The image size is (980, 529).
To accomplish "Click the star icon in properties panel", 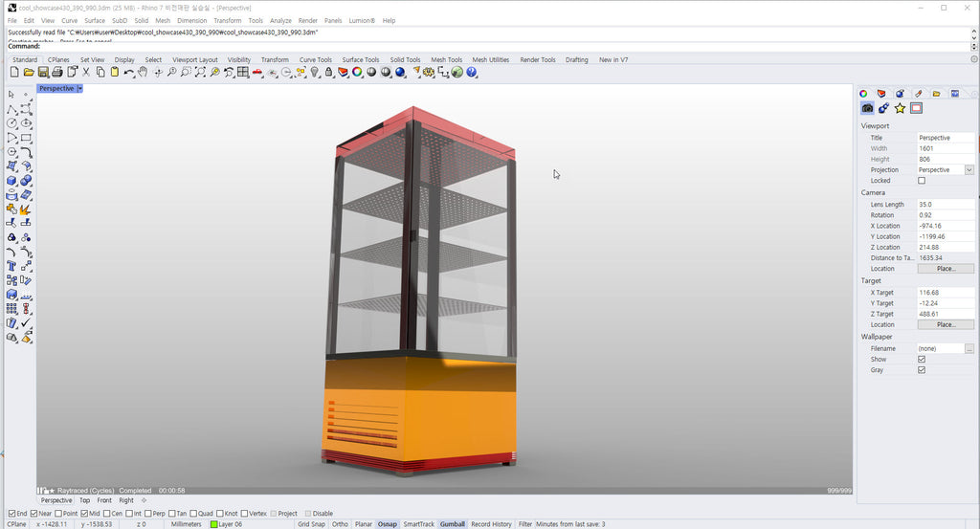I will coord(900,109).
